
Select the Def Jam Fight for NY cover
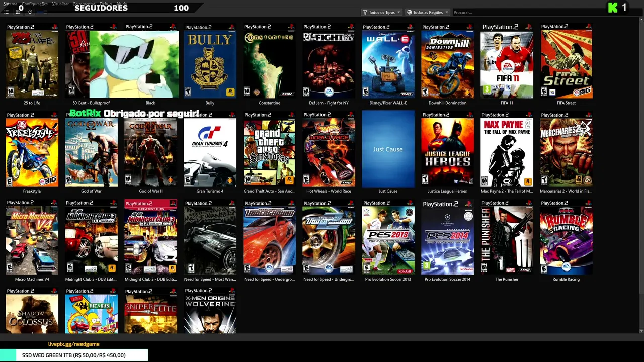click(x=329, y=60)
